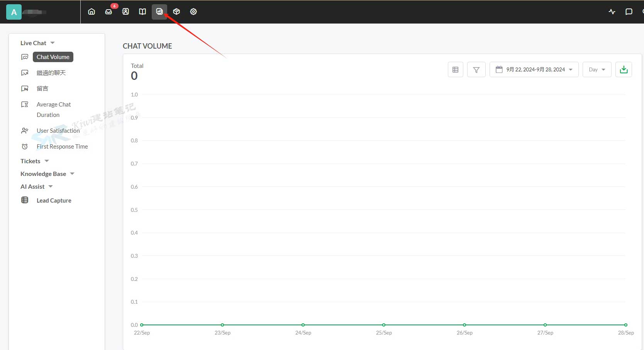This screenshot has height=350, width=644.
Task: Select Chat Volume in sidebar
Action: tap(53, 57)
